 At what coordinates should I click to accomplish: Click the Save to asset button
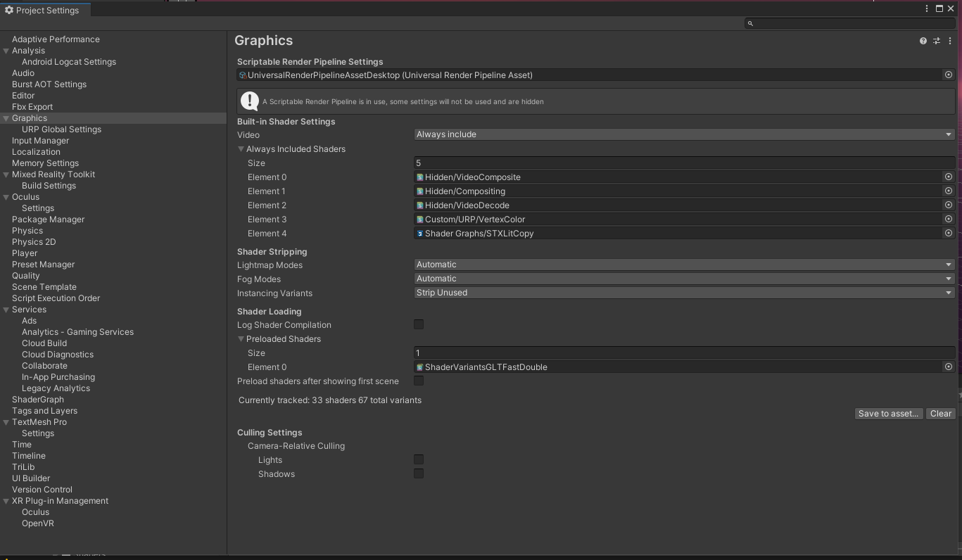888,413
